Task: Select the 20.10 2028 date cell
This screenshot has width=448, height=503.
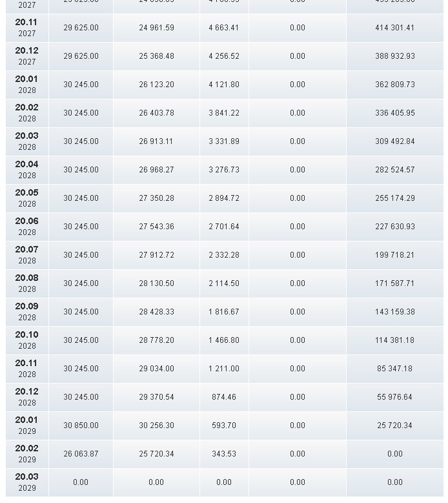Action: pyautogui.click(x=27, y=340)
